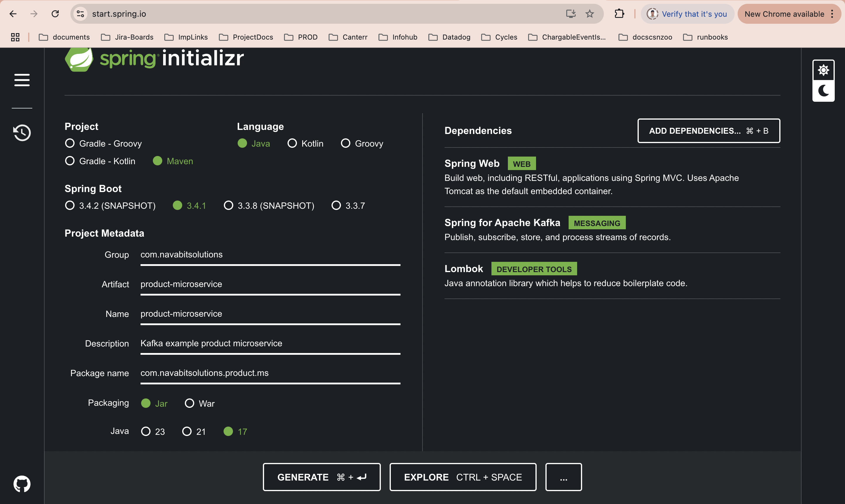The height and width of the screenshot is (504, 845).
Task: Expand the Jira-Boards bookmark folder
Action: point(127,37)
